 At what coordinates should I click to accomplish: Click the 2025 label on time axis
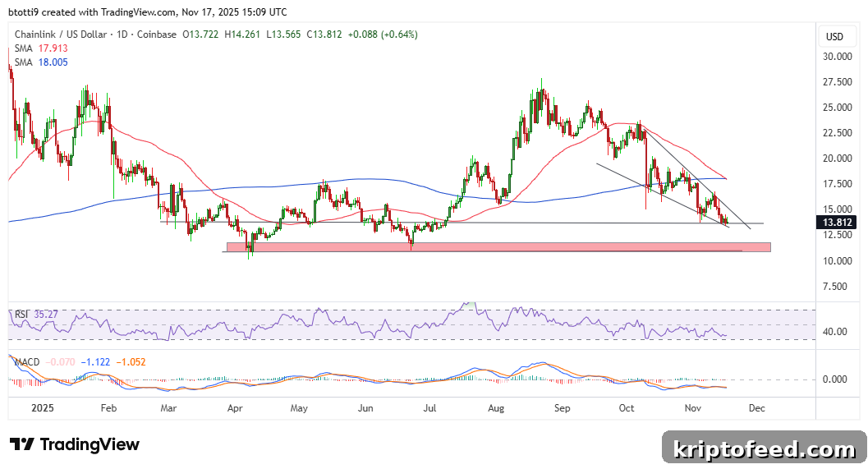pyautogui.click(x=43, y=408)
